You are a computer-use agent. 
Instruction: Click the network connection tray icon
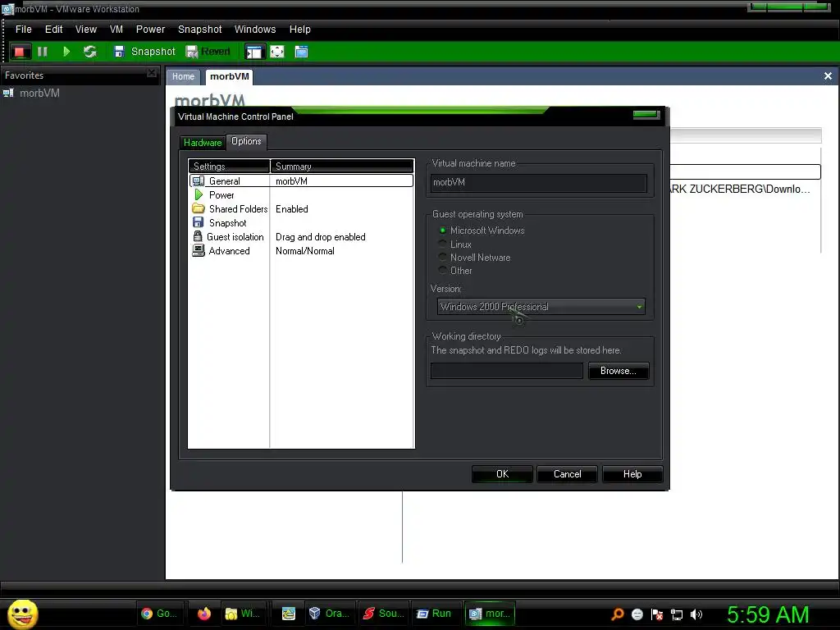pos(677,614)
